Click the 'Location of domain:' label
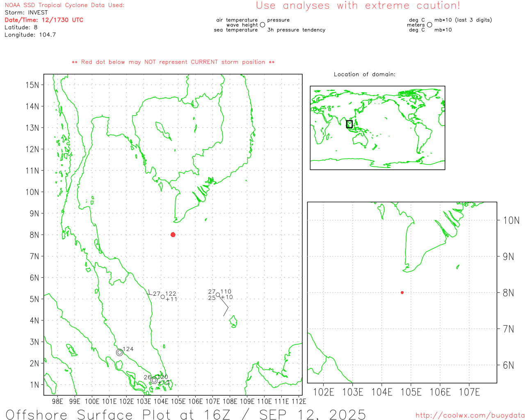The width and height of the screenshot is (525, 420). click(365, 74)
